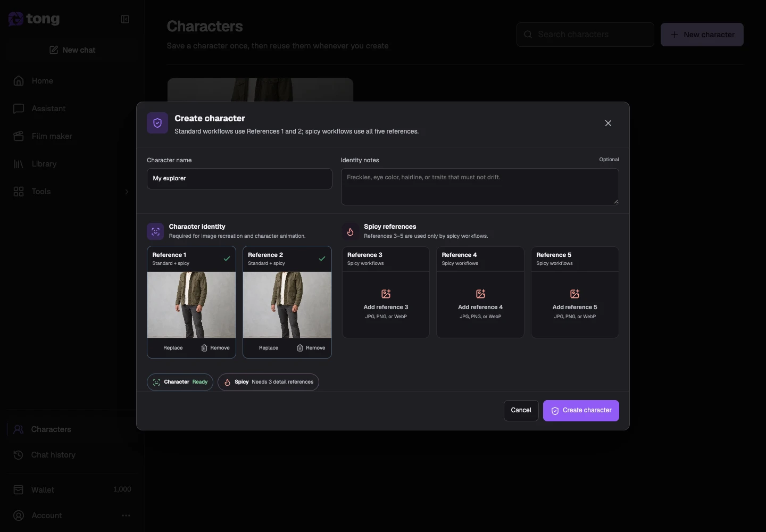766x532 pixels.
Task: Click the shield icon in dialog header
Action: coord(157,123)
